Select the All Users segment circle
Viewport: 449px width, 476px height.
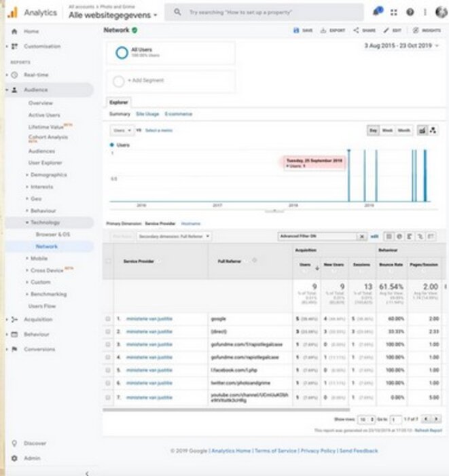[x=122, y=52]
